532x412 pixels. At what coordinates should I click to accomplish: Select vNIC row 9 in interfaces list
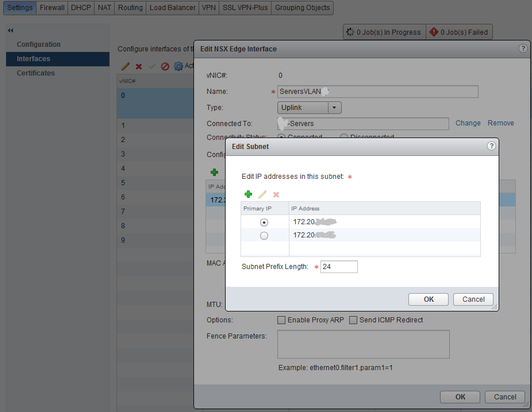[155, 240]
